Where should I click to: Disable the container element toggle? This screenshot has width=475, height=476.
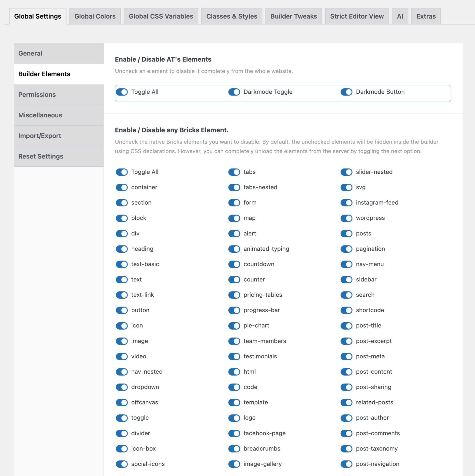pos(122,187)
